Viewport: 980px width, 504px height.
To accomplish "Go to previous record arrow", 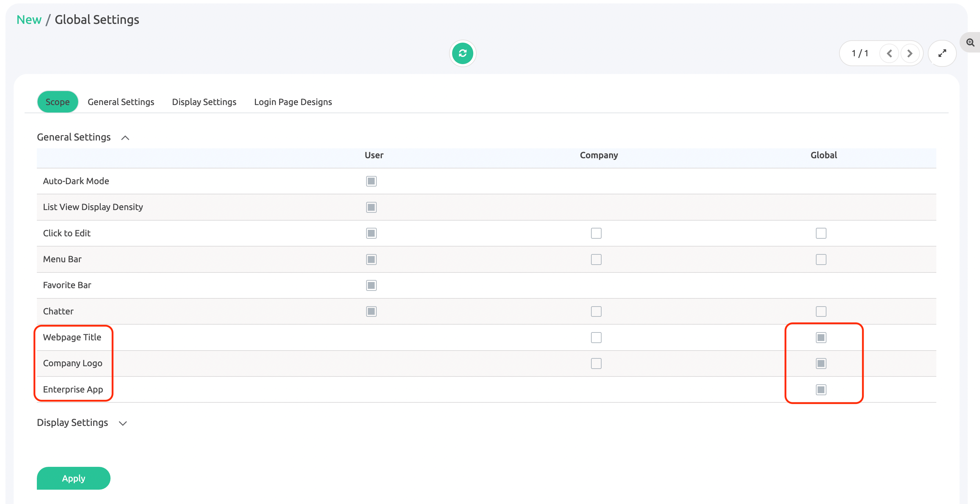I will point(889,53).
